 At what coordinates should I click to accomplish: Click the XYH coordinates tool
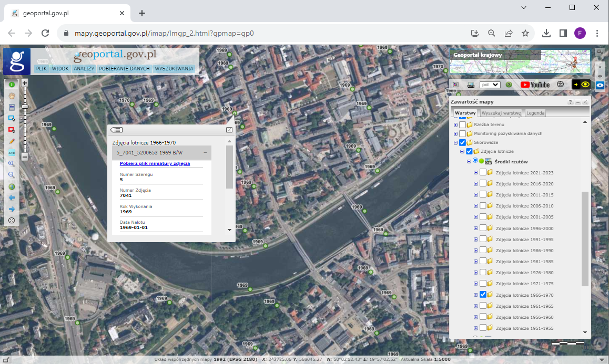tap(12, 153)
